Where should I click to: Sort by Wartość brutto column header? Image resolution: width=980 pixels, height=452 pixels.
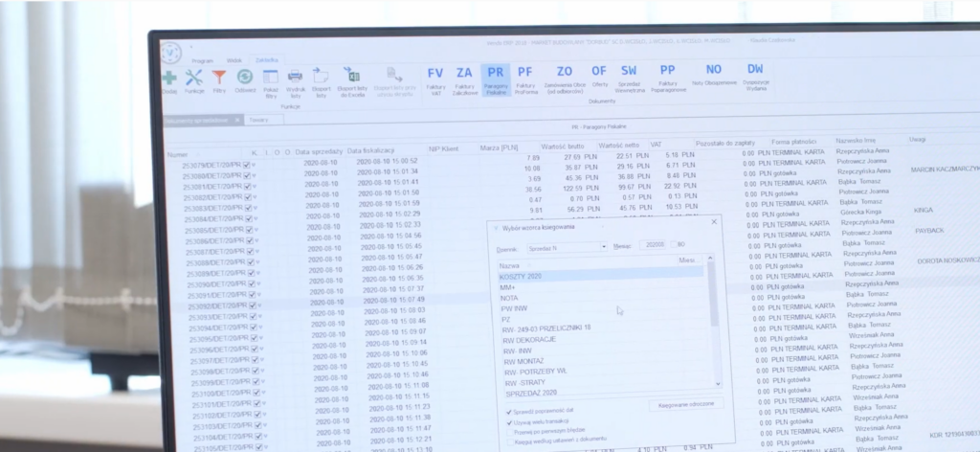tap(563, 147)
